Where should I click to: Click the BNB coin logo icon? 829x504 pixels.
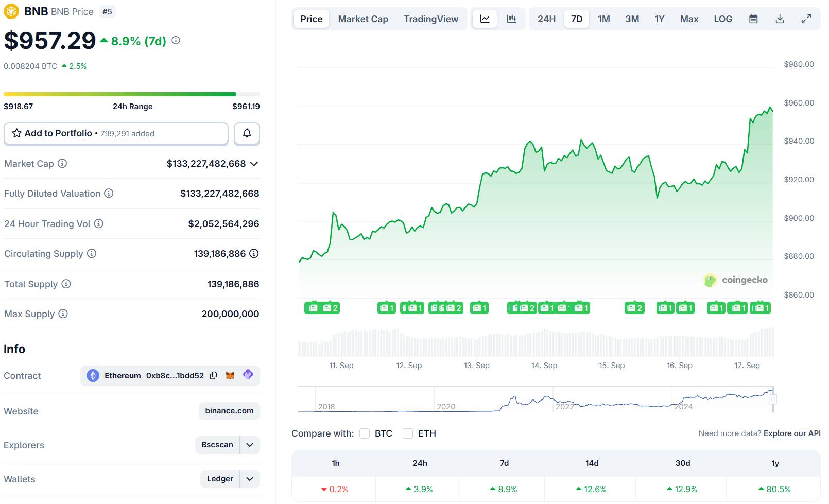(x=11, y=11)
